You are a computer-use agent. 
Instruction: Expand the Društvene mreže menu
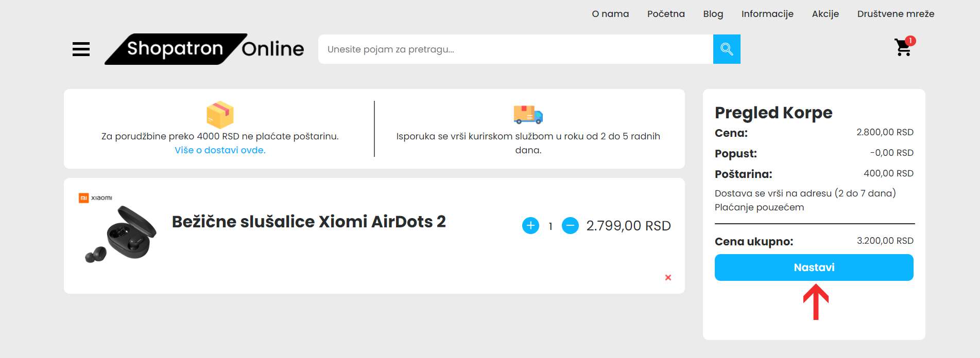click(896, 14)
